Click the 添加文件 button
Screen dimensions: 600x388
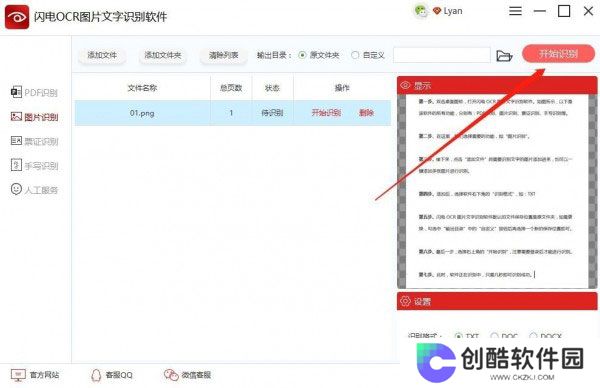click(x=102, y=55)
